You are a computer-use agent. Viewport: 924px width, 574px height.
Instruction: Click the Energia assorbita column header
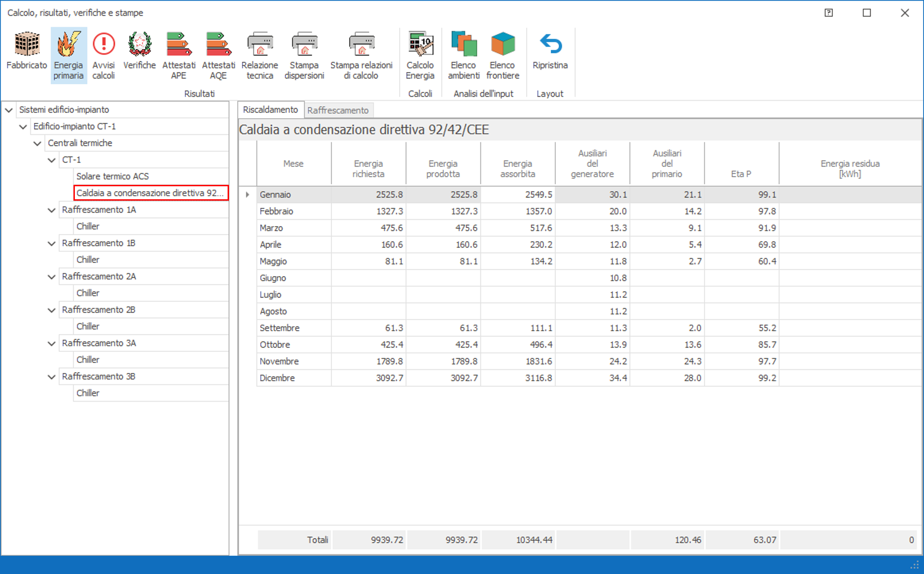click(517, 169)
